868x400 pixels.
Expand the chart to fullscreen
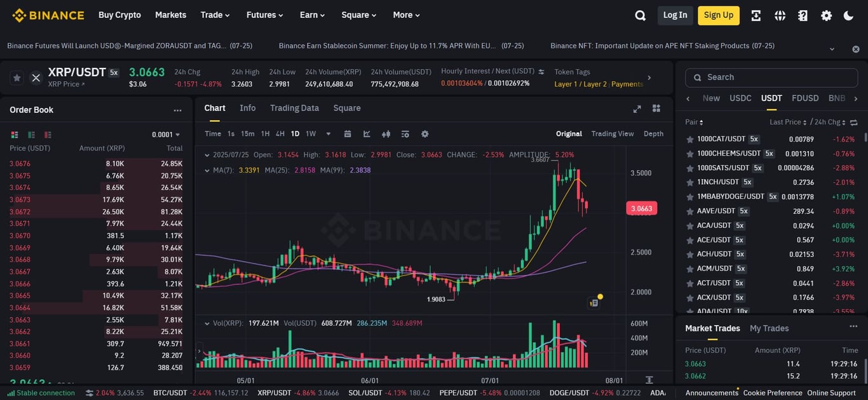point(637,109)
